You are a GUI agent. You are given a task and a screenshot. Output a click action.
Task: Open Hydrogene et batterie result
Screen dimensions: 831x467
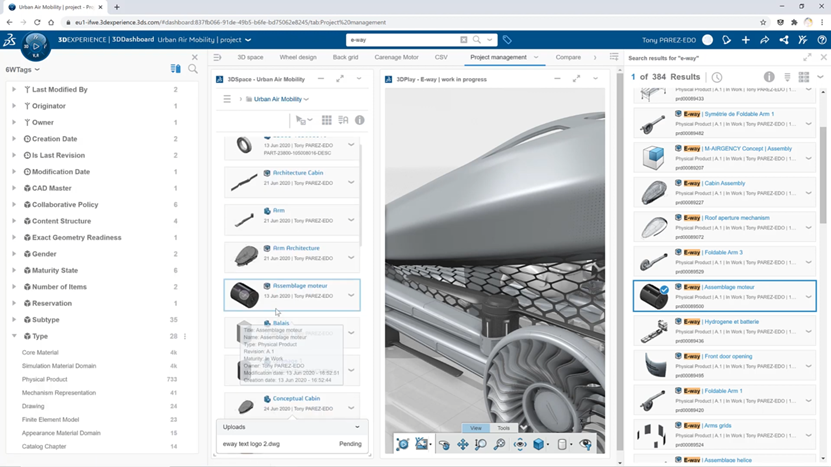click(731, 322)
